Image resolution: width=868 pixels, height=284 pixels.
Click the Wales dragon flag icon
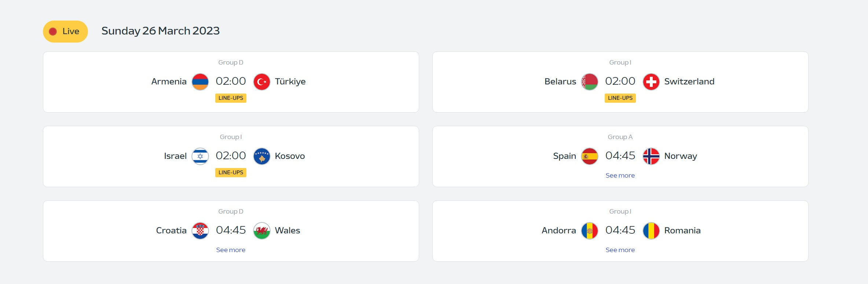pyautogui.click(x=262, y=231)
